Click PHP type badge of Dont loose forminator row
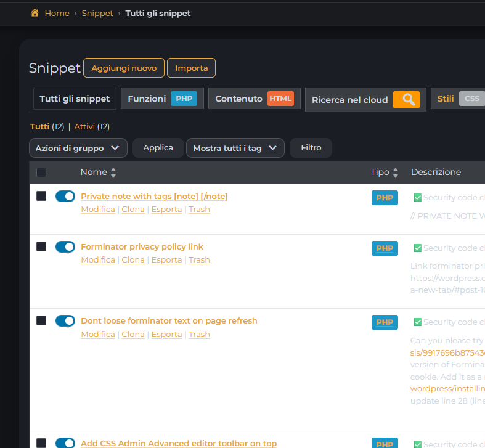The image size is (485, 448). (x=385, y=322)
